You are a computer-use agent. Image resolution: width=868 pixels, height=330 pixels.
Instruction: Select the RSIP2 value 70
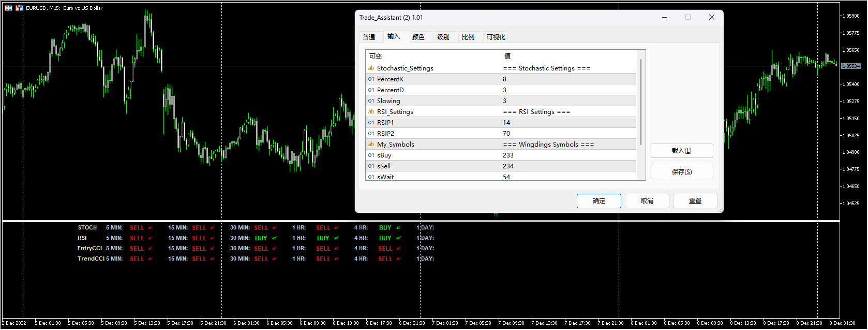568,134
